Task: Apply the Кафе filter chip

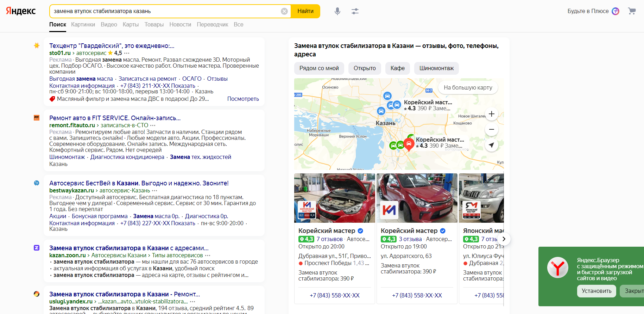Action: [398, 68]
